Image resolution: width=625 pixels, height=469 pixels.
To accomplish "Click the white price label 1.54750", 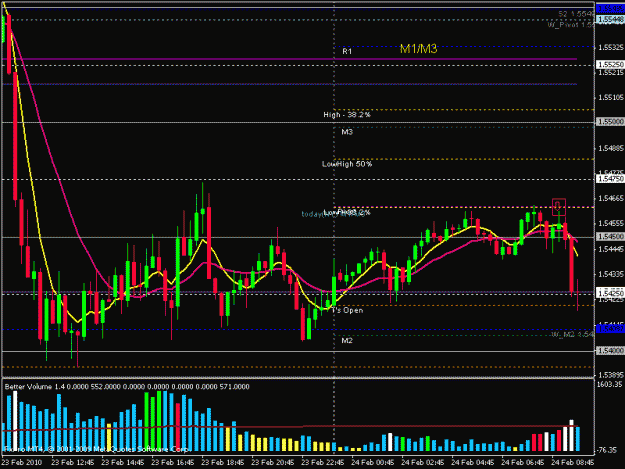I will 610,179.
